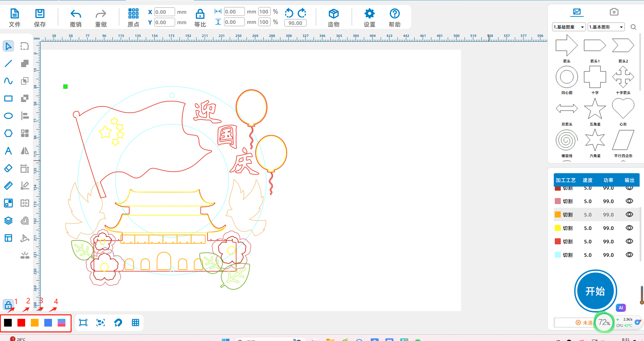Open the 1.基本图形 subcategory dropdown

606,27
